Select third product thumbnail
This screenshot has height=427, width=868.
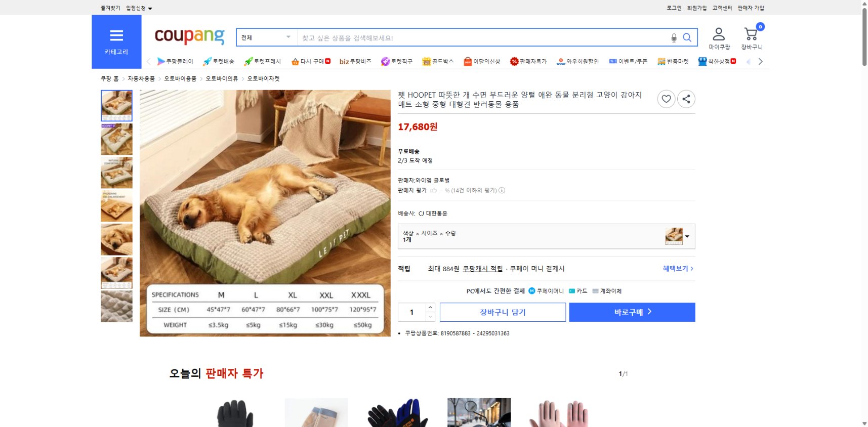click(x=116, y=173)
